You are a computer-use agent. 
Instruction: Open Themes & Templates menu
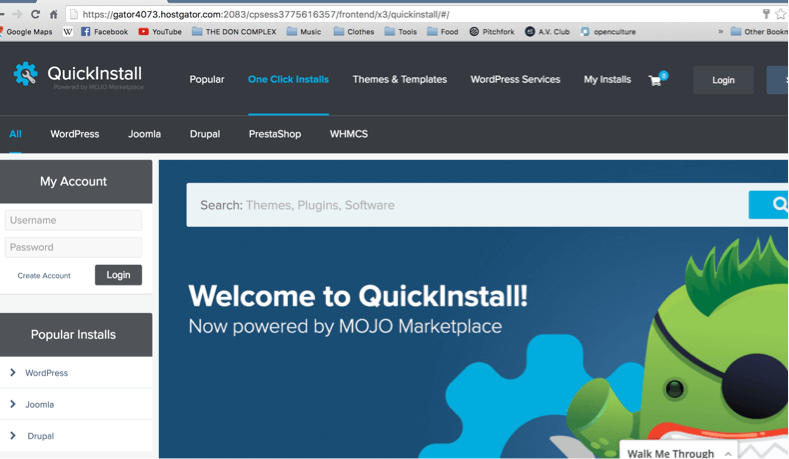click(400, 80)
